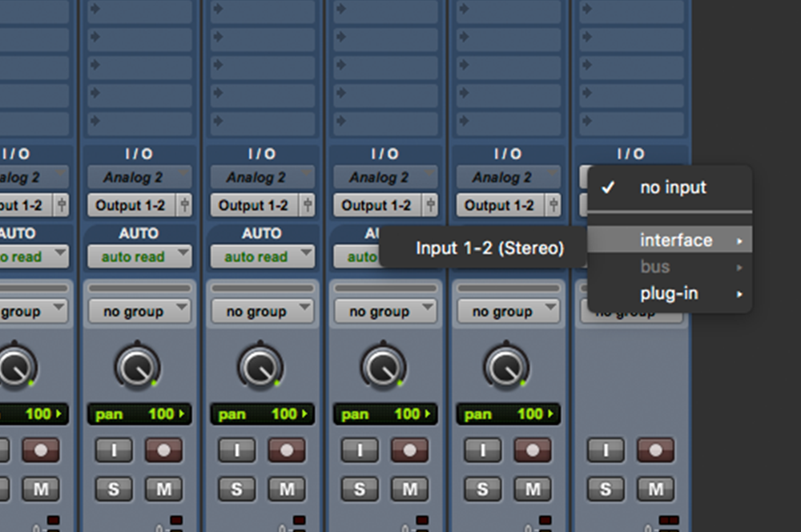The image size is (801, 532).
Task: Click "pan 100" value display on third full strip
Action: coord(386,414)
